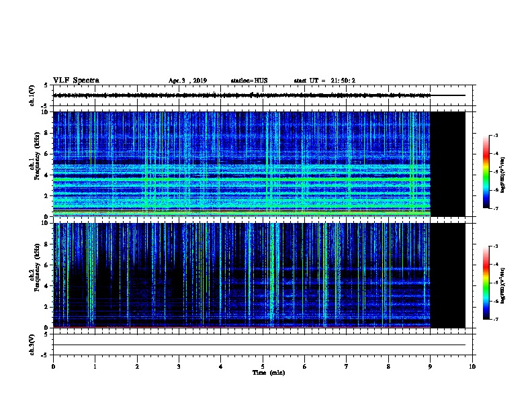Click the "5" tick label on the time axis
This screenshot has height=411, width=532.
[263, 367]
